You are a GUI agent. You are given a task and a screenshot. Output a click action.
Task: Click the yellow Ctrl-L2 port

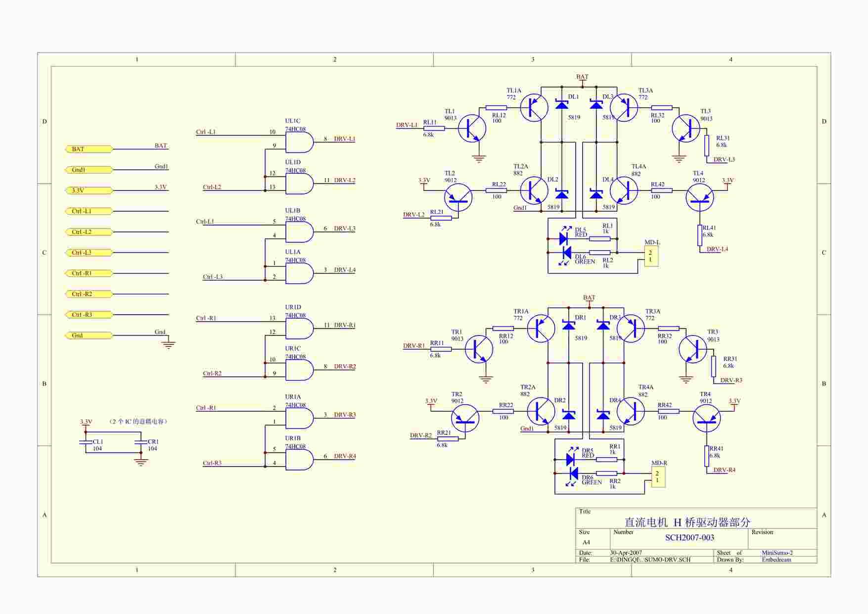point(89,232)
